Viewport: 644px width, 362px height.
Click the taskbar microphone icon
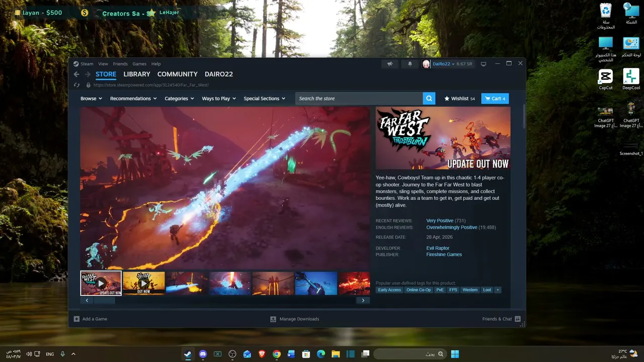coord(62,354)
